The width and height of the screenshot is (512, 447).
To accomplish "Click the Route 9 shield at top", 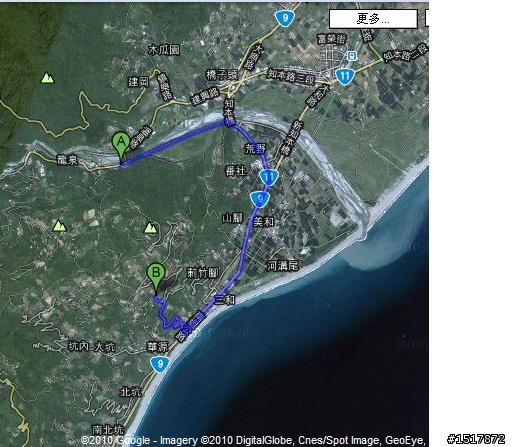I will 285,17.
